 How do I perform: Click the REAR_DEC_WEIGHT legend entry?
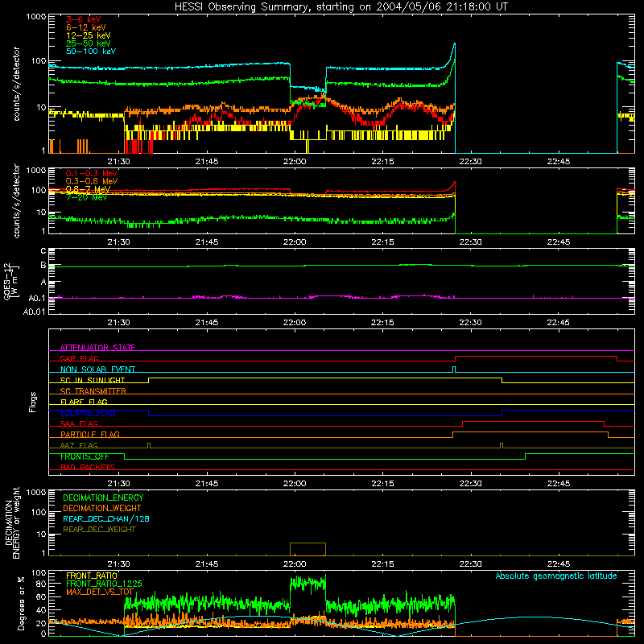coord(99,530)
